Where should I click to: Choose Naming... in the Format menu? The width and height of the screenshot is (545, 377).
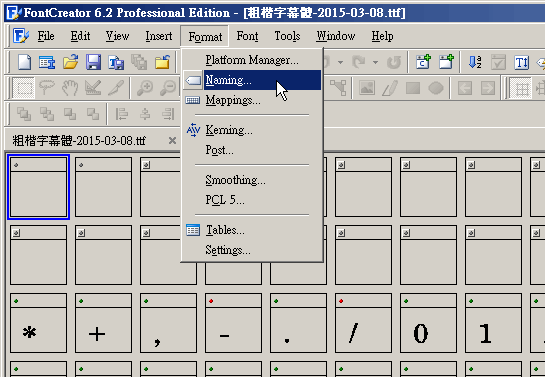[x=252, y=80]
